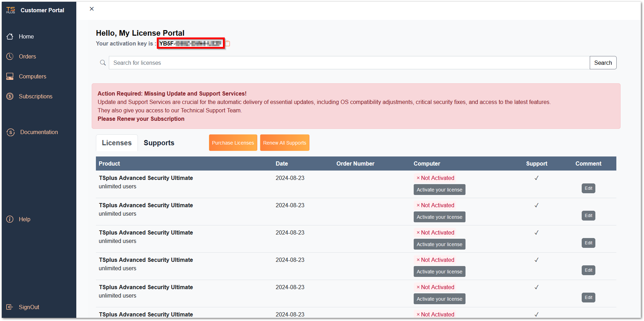This screenshot has height=321, width=644.
Task: Click the TSplus logo in the top bar
Action: (10, 10)
